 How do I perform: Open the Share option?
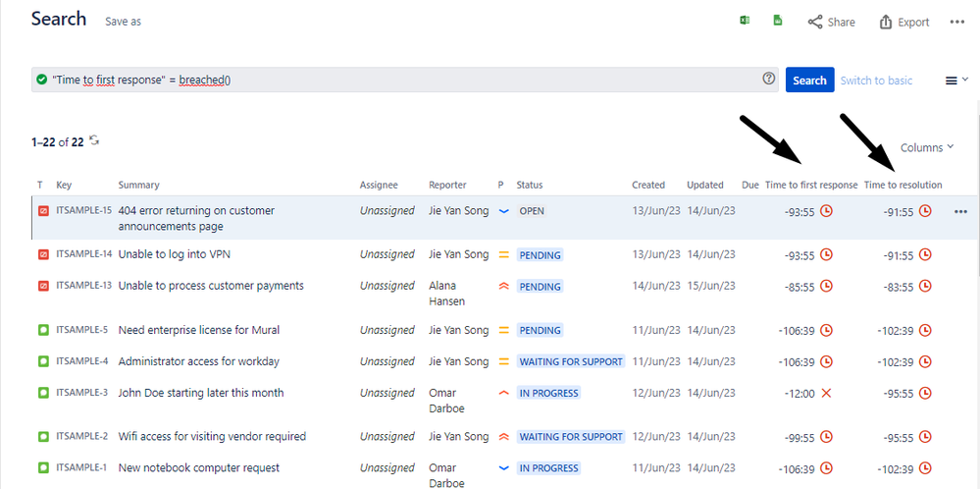click(831, 22)
